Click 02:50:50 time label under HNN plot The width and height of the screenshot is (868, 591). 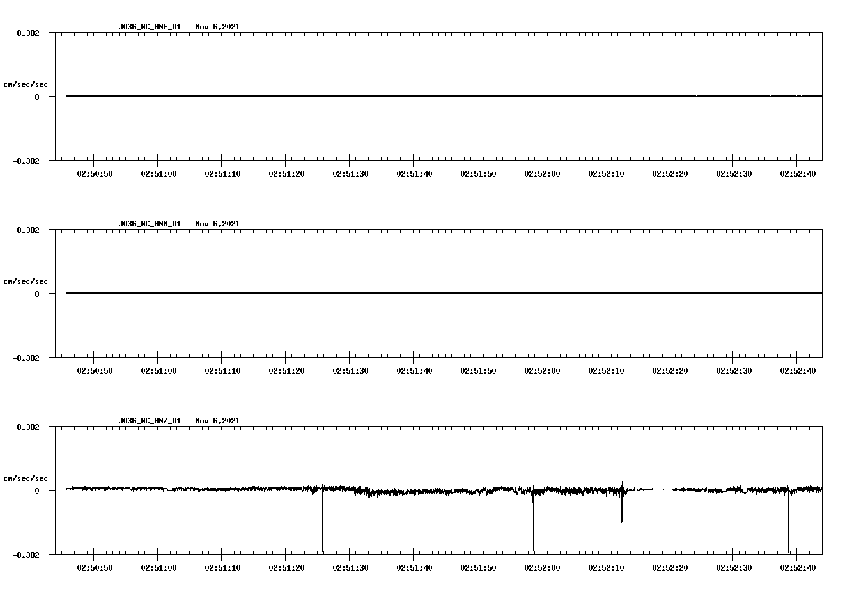[95, 371]
